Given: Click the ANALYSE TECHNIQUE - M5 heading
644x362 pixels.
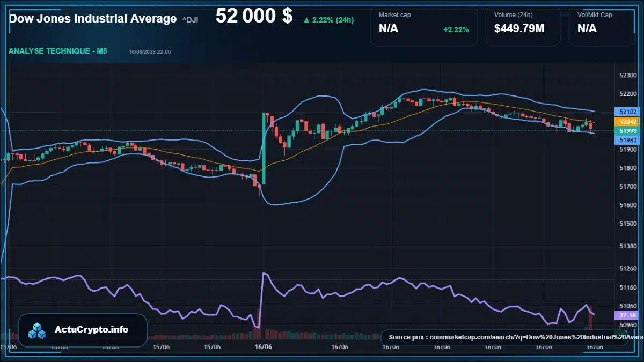Looking at the screenshot, I should 58,51.
